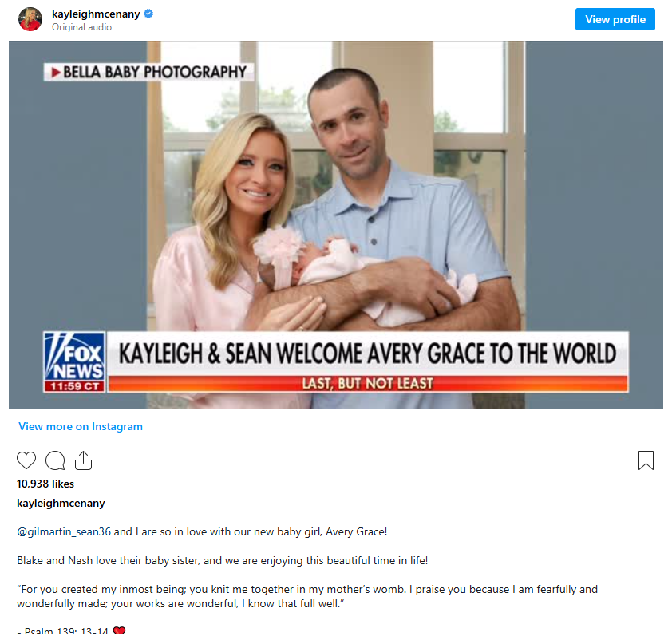The height and width of the screenshot is (640, 672).
Task: Share the post using the upload arrow icon
Action: [83, 460]
